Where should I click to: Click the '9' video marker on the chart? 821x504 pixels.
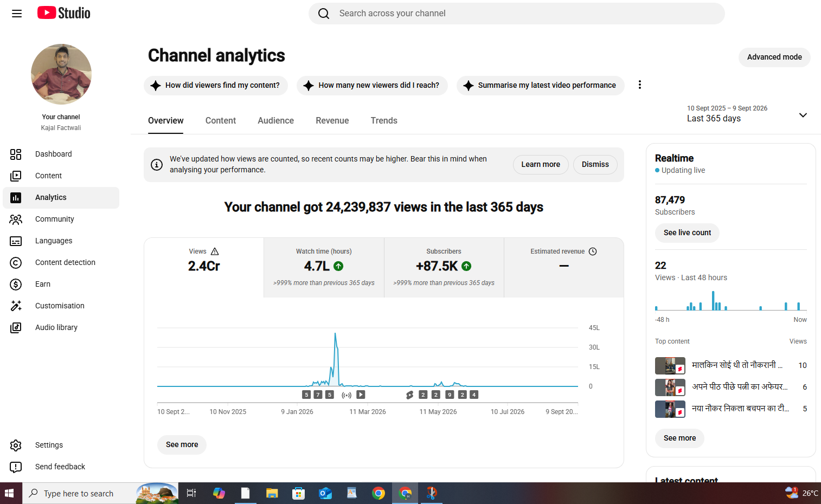click(x=450, y=395)
